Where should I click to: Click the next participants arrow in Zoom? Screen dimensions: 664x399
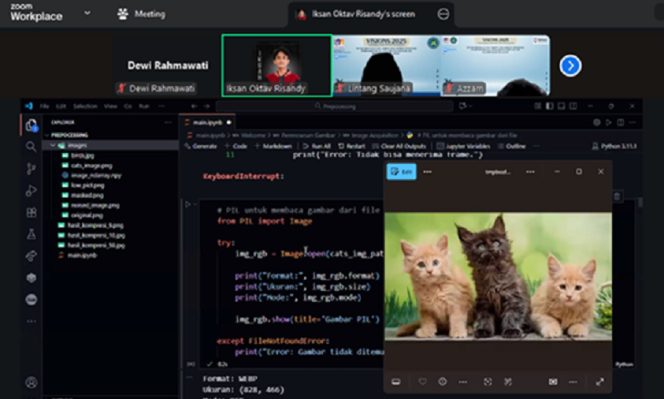point(570,66)
